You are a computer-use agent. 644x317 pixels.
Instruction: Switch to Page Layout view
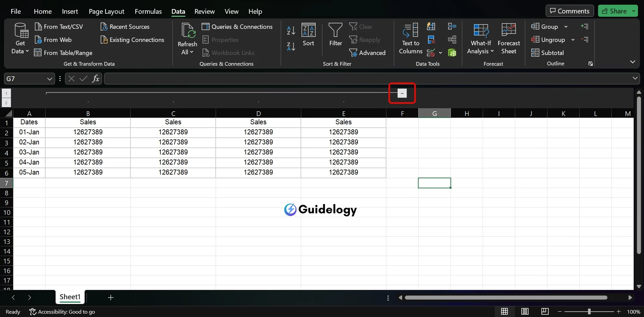point(525,312)
